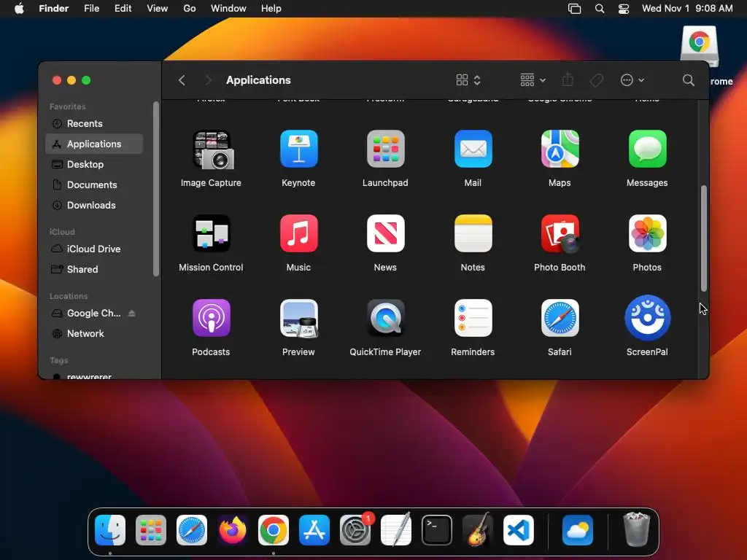
Task: Select the Messages app icon
Action: pyautogui.click(x=648, y=149)
